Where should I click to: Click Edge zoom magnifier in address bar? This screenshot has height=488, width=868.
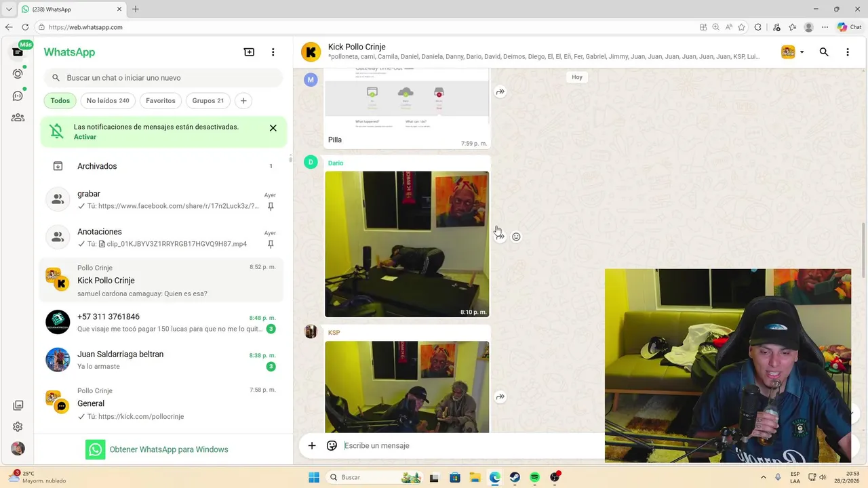point(716,27)
